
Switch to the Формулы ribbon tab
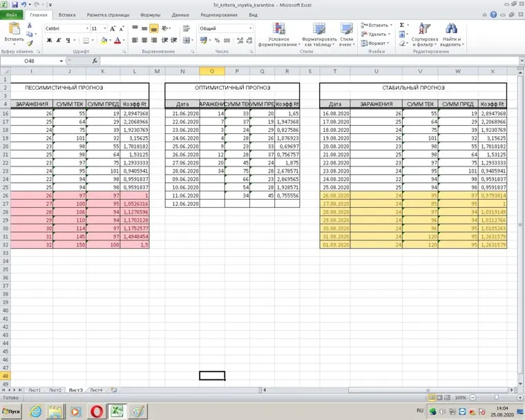pyautogui.click(x=150, y=14)
